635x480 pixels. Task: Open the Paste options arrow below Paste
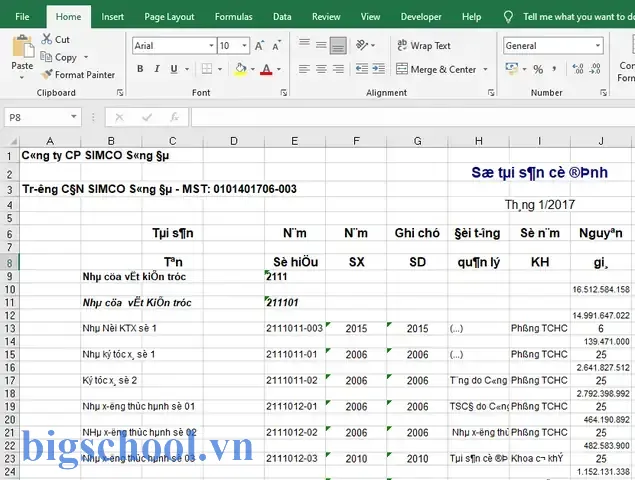22,77
